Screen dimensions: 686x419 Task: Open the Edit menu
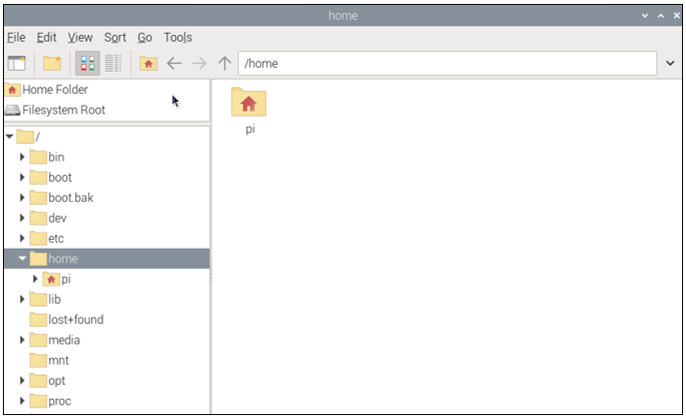pyautogui.click(x=46, y=38)
